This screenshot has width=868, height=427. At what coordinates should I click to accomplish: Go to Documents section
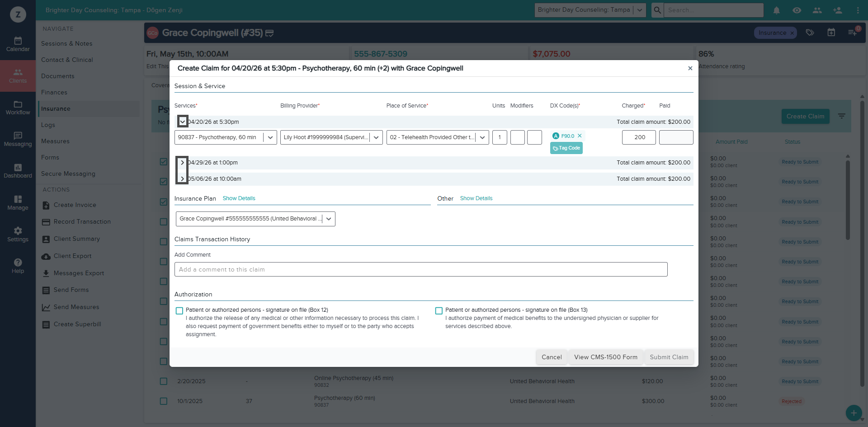[x=57, y=76]
